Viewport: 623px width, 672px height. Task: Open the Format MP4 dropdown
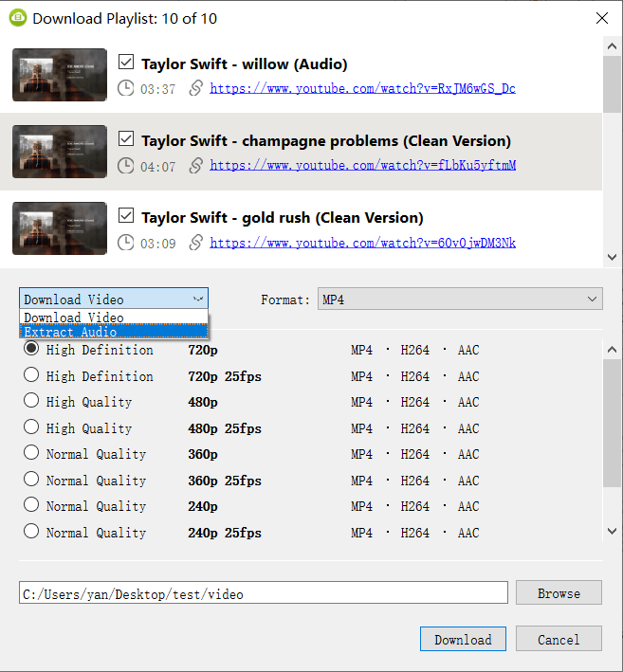point(460,300)
